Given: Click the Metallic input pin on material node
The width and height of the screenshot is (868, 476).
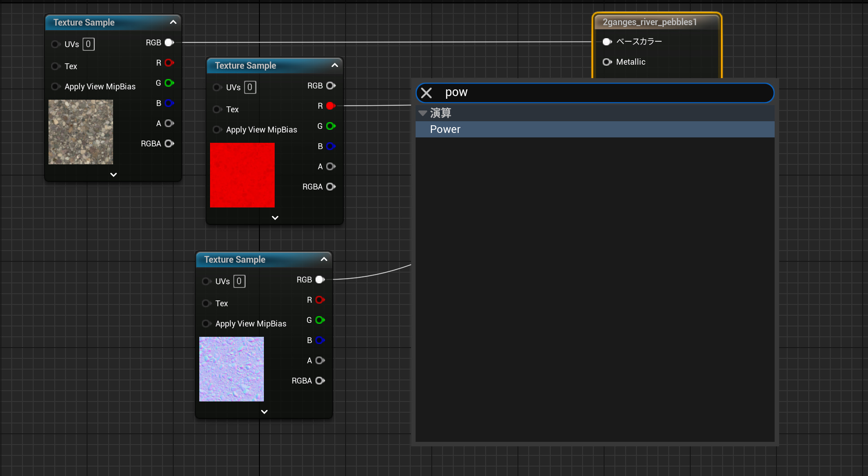Looking at the screenshot, I should pyautogui.click(x=607, y=62).
